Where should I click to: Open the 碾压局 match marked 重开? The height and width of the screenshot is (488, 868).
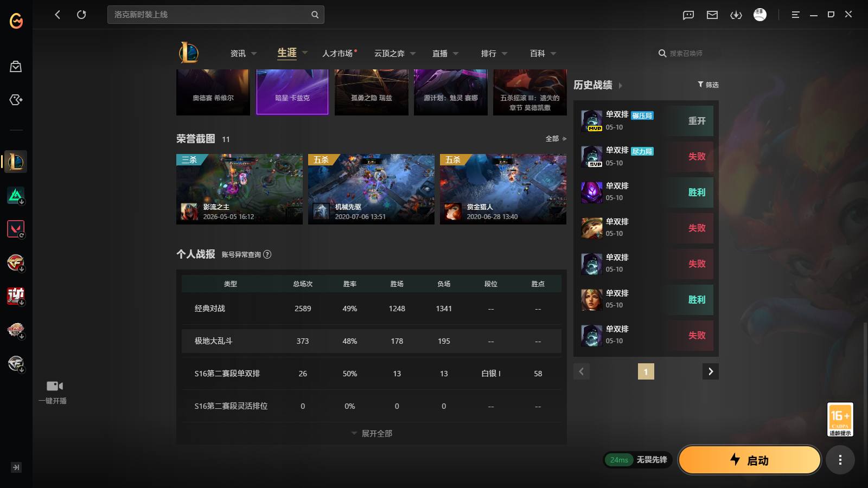click(646, 120)
